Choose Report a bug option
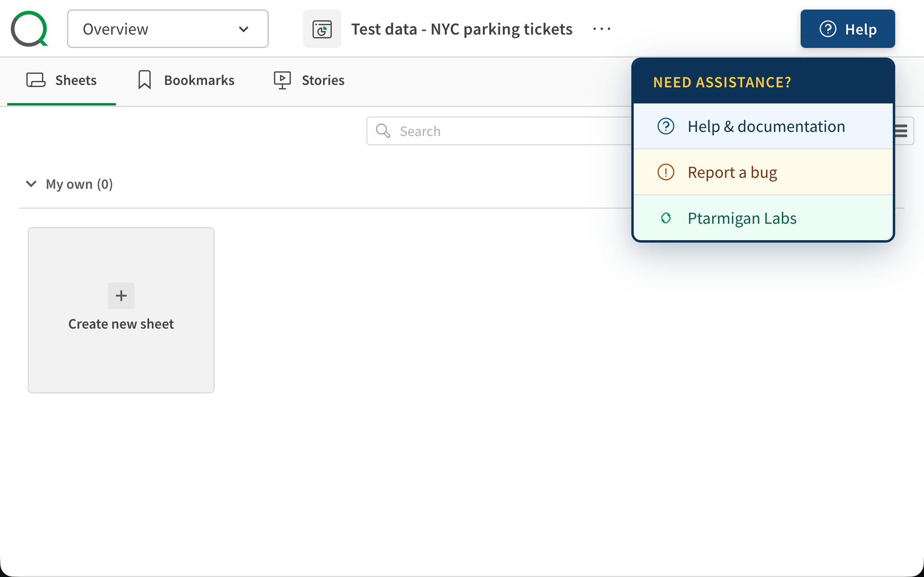This screenshot has width=924, height=577. [x=732, y=172]
